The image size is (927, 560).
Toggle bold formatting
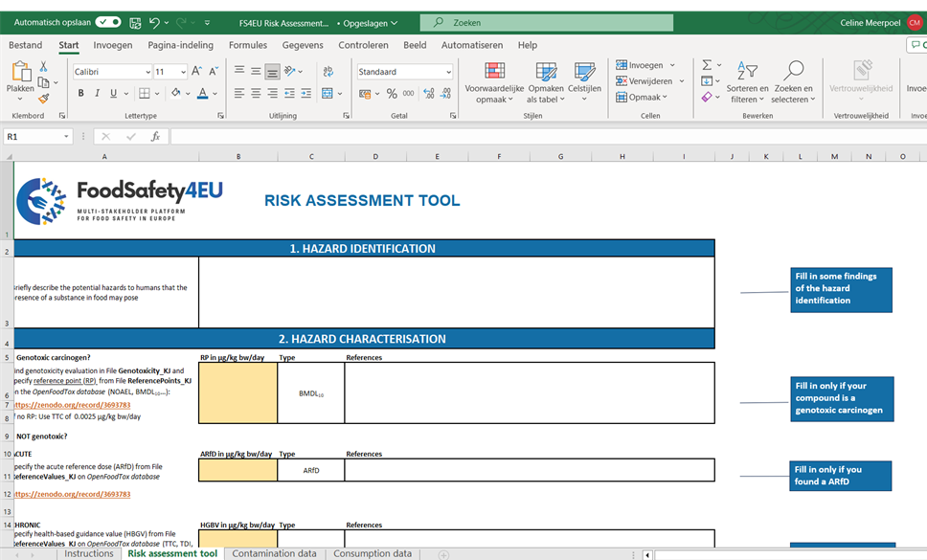tap(81, 94)
